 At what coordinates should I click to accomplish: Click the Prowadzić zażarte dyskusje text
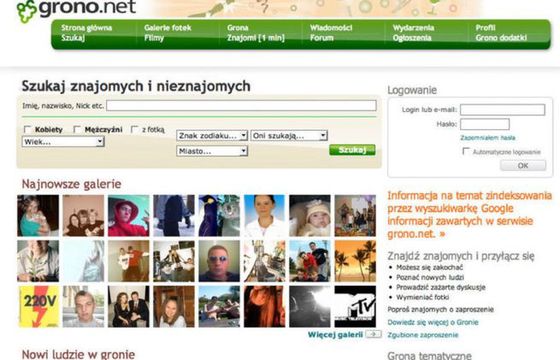click(x=441, y=287)
